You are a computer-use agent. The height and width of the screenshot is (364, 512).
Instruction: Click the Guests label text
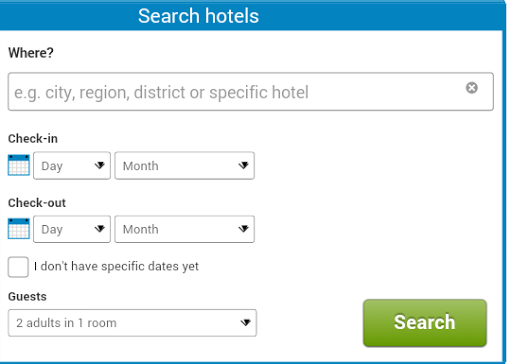27,297
